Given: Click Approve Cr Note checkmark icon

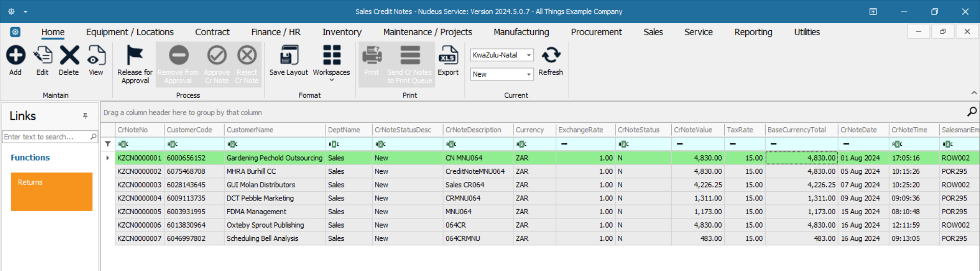Looking at the screenshot, I should point(217,55).
